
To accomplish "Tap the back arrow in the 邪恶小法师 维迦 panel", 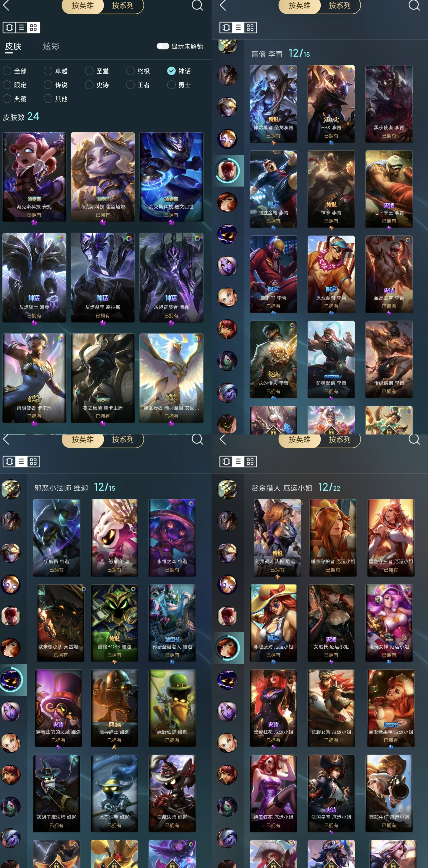I will (x=6, y=439).
